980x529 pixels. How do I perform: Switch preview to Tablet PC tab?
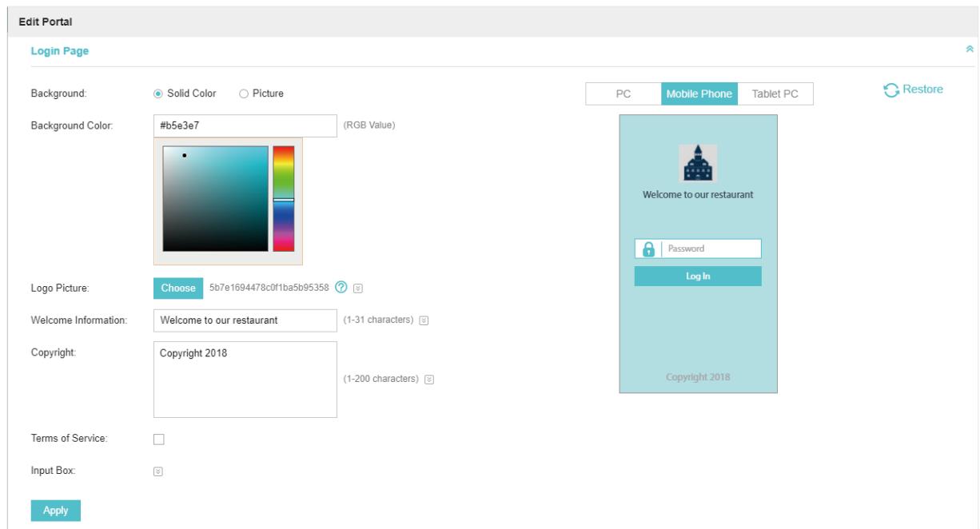[775, 94]
